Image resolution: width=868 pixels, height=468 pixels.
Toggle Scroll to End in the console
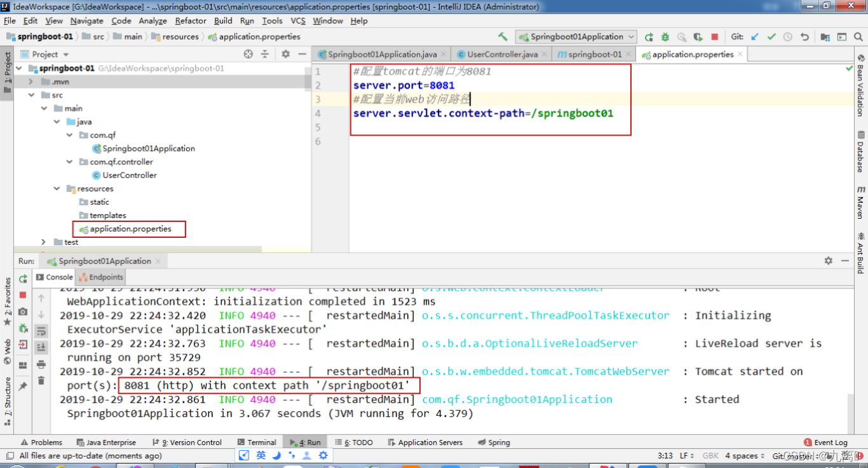[x=41, y=347]
